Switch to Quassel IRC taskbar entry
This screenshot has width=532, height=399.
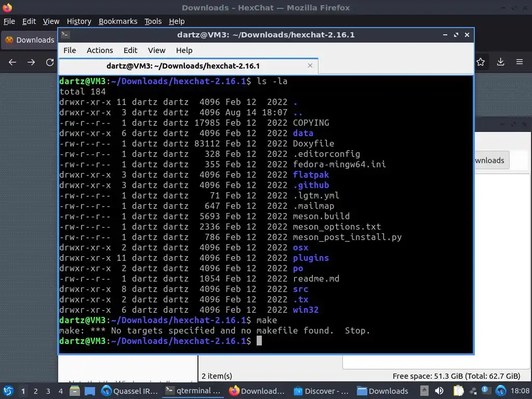pos(129,391)
